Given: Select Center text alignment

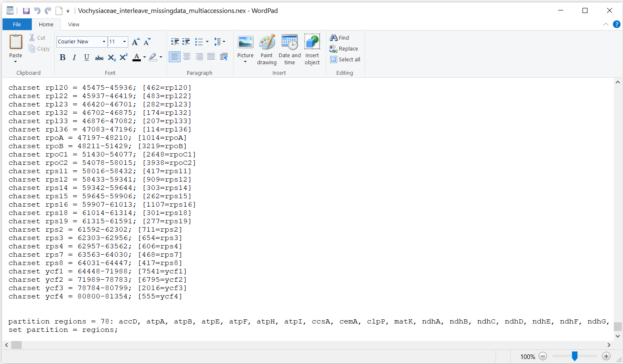Looking at the screenshot, I should point(187,57).
